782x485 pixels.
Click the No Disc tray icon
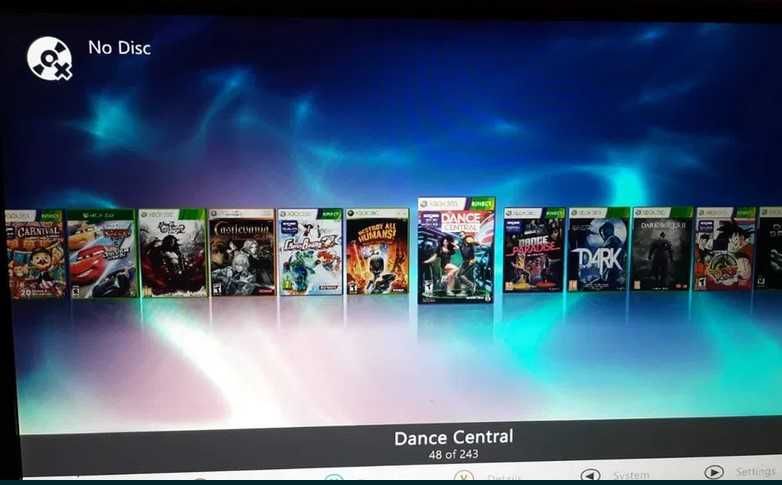[49, 58]
